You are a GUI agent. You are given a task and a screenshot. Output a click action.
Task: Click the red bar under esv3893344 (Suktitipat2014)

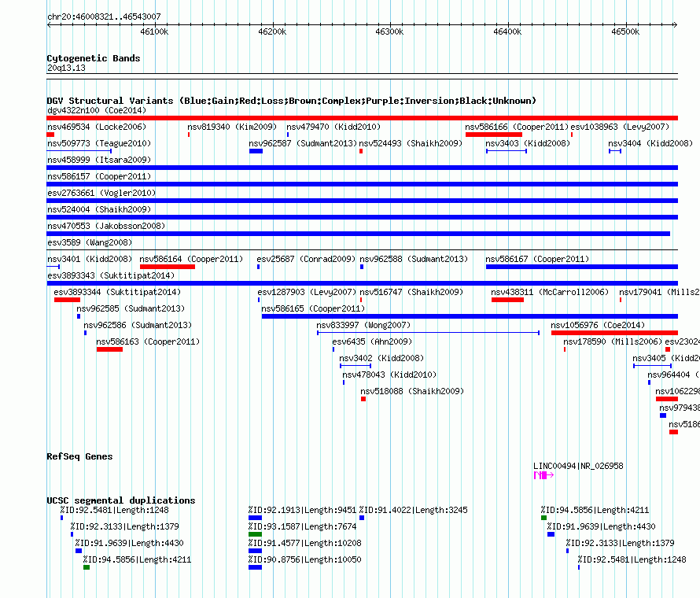[67, 300]
